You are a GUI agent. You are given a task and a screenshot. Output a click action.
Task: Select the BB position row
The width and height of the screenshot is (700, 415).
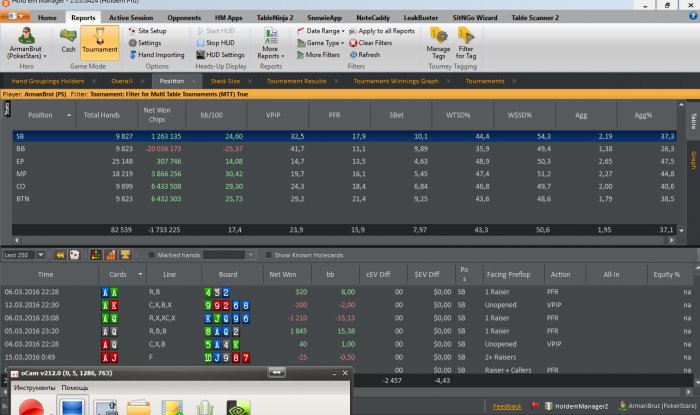point(344,149)
